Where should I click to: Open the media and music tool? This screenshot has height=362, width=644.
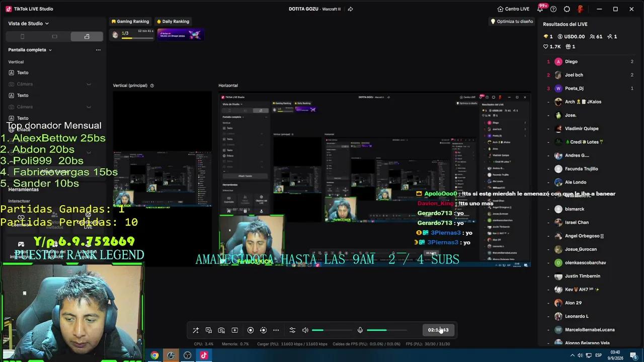(209, 330)
